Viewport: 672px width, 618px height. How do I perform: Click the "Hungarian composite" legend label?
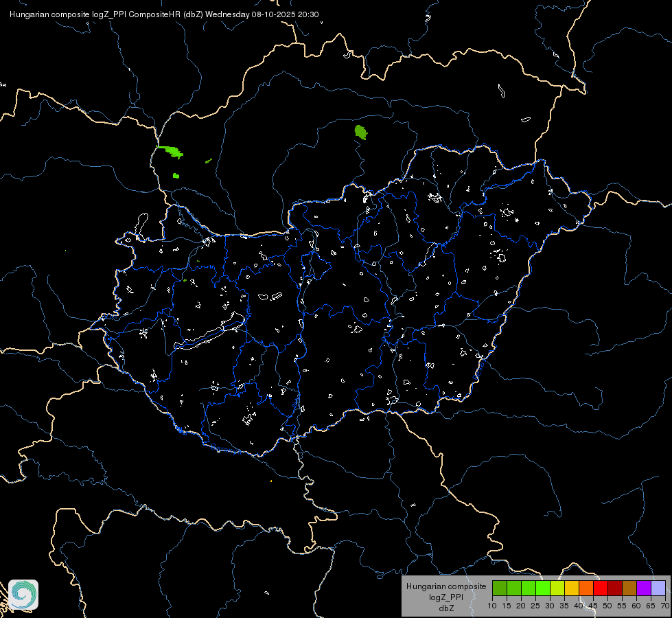pyautogui.click(x=446, y=586)
